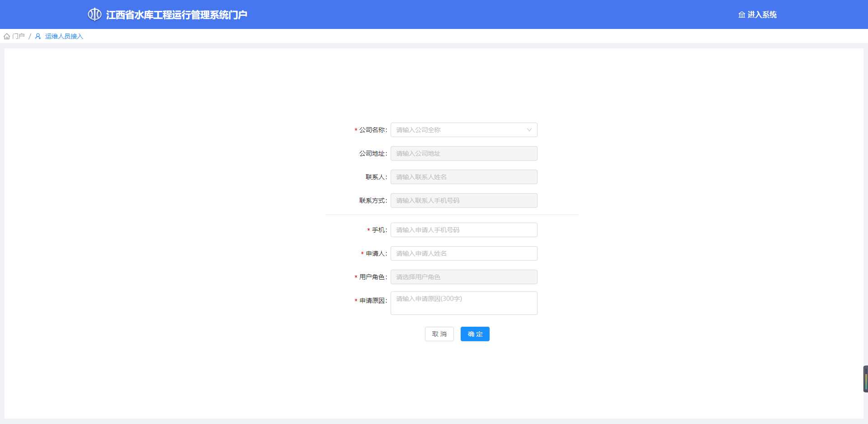This screenshot has height=424, width=868.
Task: Click the water reservoir portal logo icon
Action: click(x=94, y=14)
